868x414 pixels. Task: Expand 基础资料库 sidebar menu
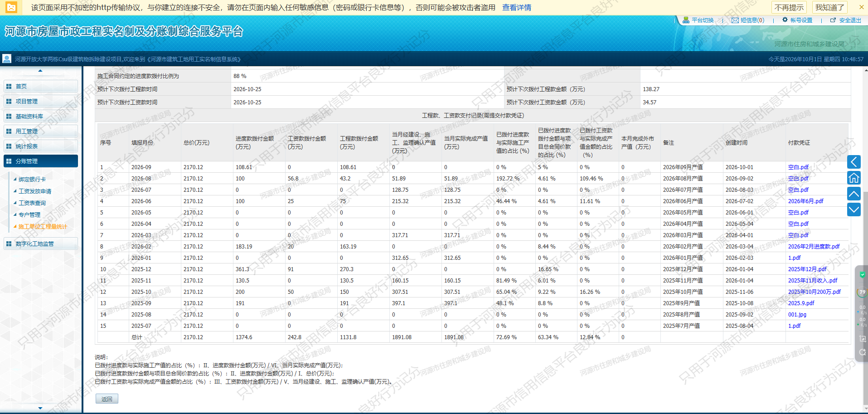click(41, 116)
